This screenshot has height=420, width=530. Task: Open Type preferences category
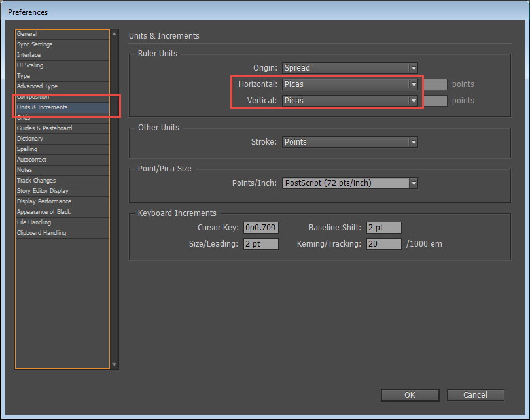[62, 76]
